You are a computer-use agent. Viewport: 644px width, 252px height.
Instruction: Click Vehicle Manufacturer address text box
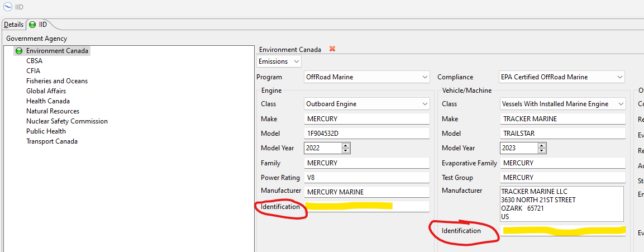(x=562, y=204)
